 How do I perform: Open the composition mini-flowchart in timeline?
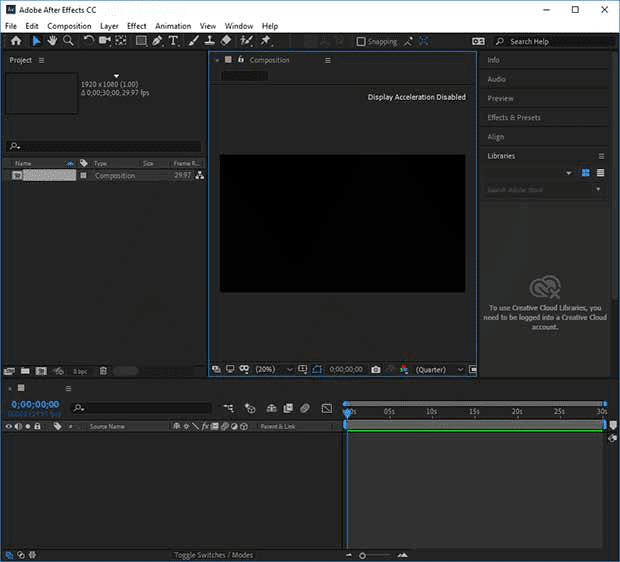(229, 408)
